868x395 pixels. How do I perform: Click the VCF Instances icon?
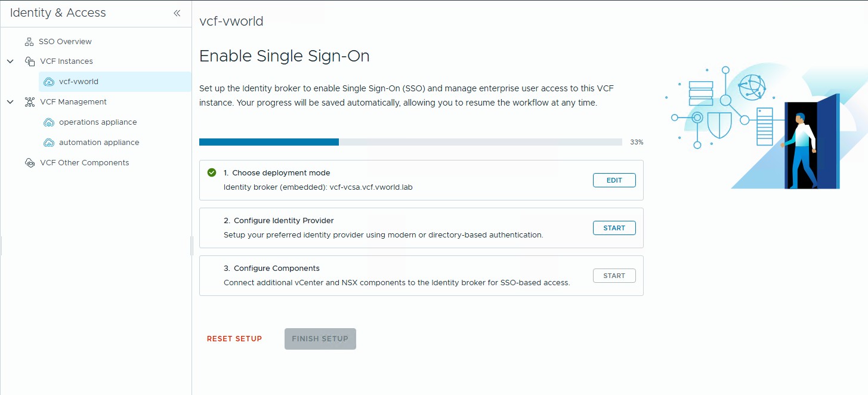[x=29, y=61]
